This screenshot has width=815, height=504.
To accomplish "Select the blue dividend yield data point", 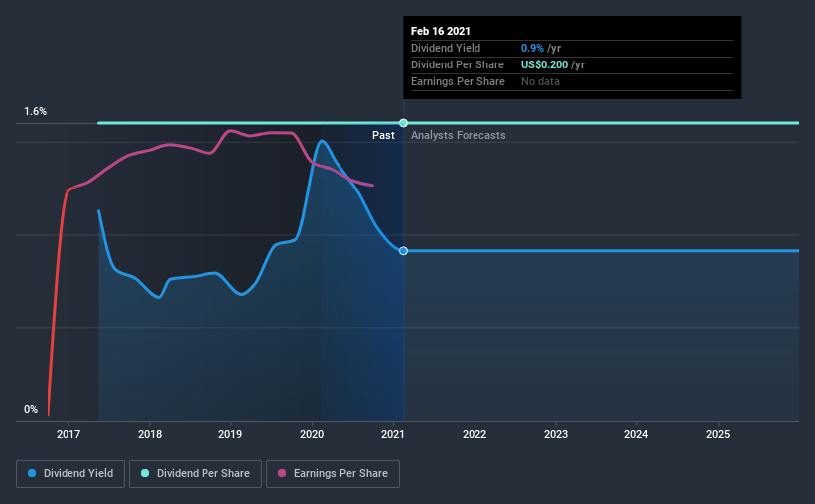I will (403, 251).
